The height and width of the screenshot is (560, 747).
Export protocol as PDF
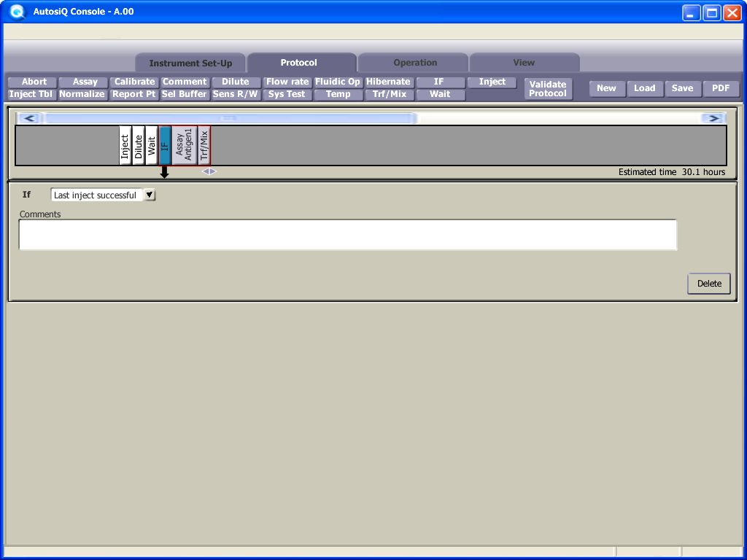[x=721, y=88]
